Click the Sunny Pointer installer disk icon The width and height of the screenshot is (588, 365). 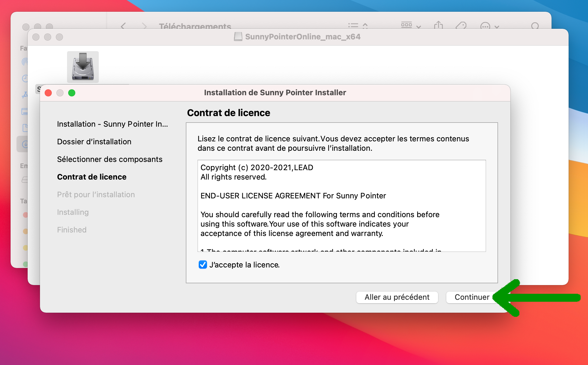pyautogui.click(x=83, y=67)
